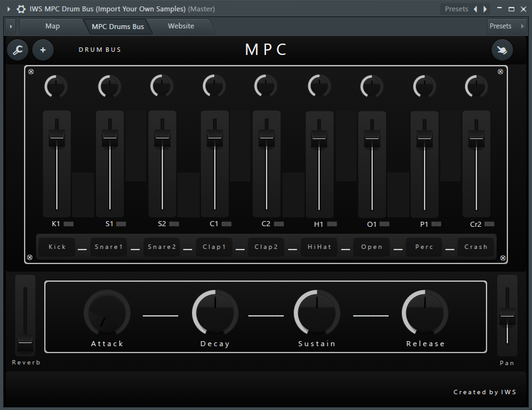Click the Sustain envelope knob
The width and height of the screenshot is (532, 410).
pos(317,313)
